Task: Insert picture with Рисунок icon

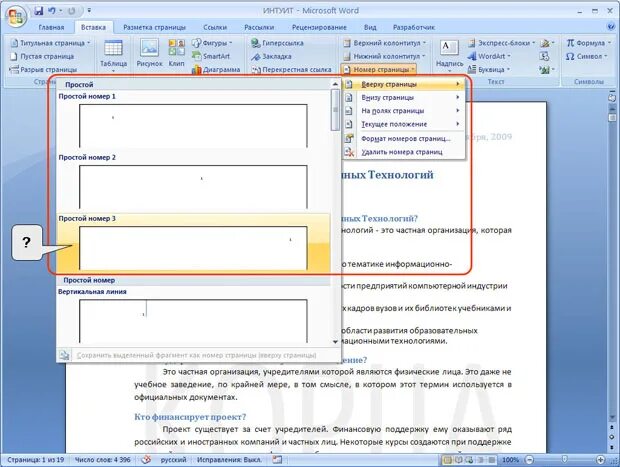Action: click(x=149, y=53)
